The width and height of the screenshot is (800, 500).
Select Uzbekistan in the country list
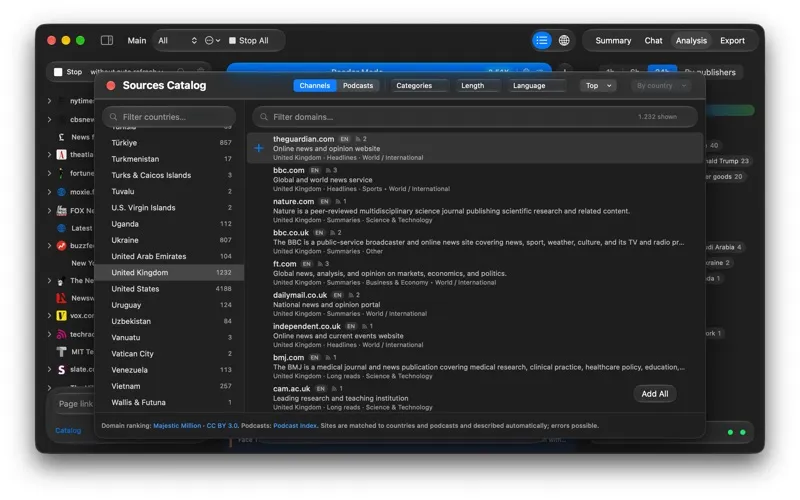click(x=169, y=321)
